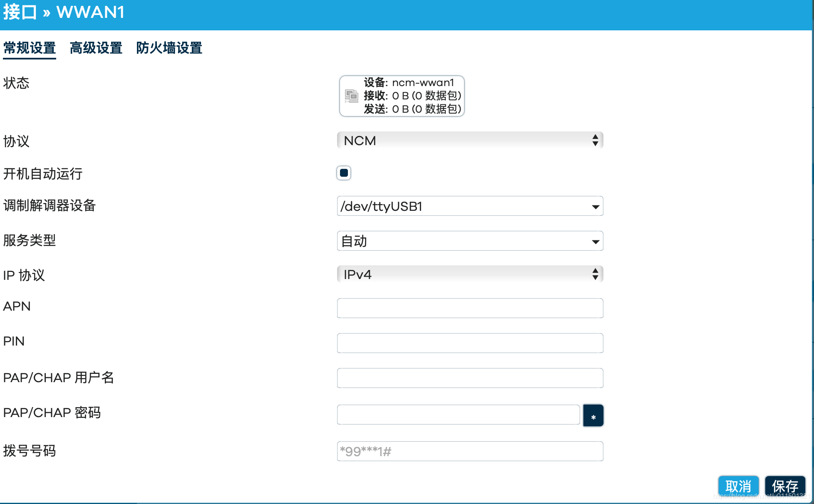Open the 防火墙设置 tab
This screenshot has height=504, width=814.
[169, 48]
